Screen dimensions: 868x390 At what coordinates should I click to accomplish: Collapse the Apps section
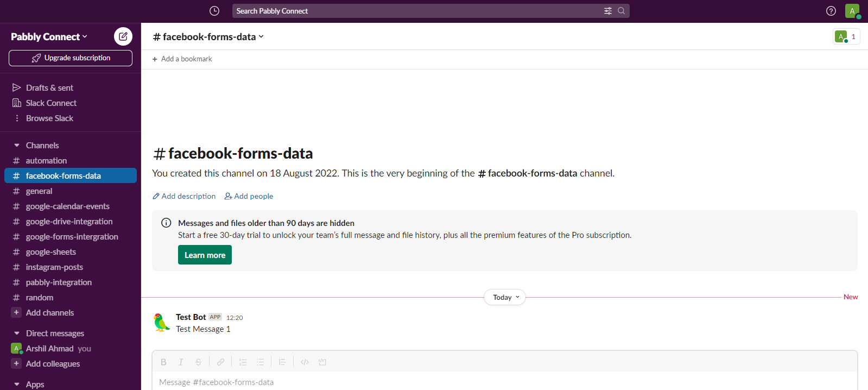[16, 384]
